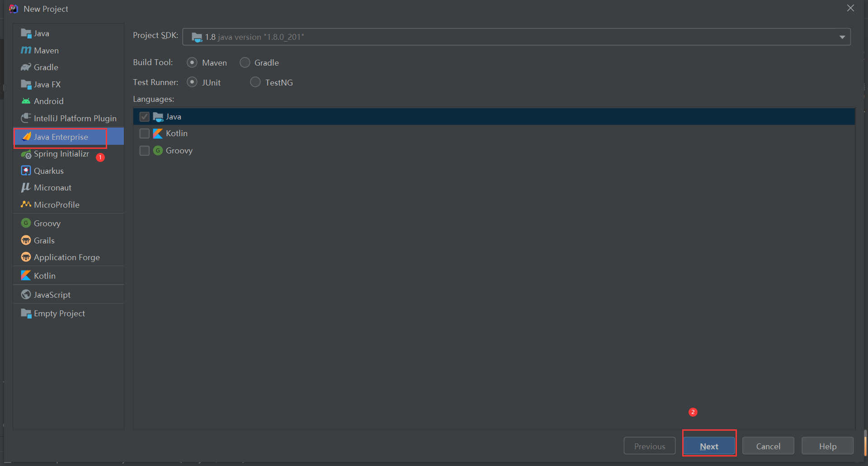Click the MicroProfile label

(x=57, y=205)
